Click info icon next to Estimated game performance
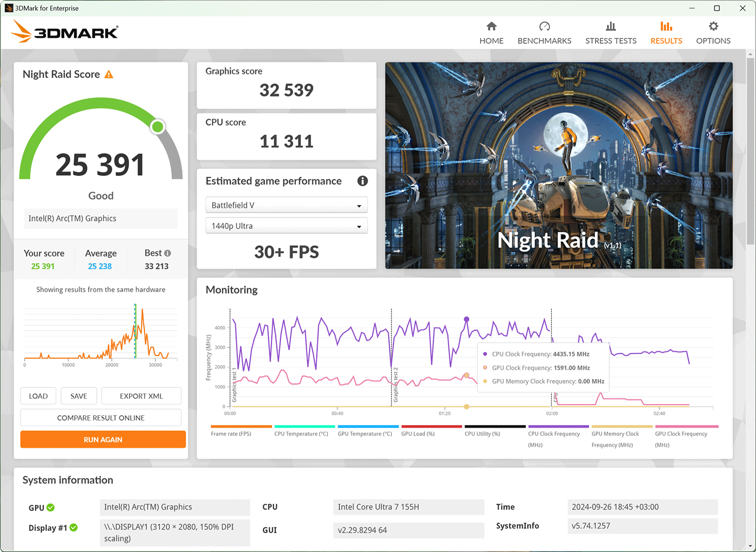756x552 pixels. (362, 181)
